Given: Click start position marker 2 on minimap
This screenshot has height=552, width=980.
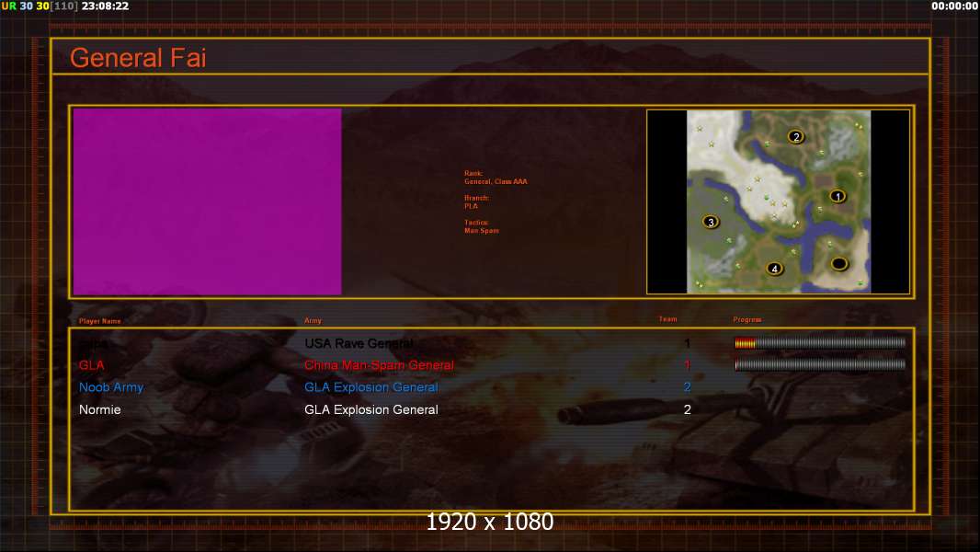Looking at the screenshot, I should [x=795, y=136].
